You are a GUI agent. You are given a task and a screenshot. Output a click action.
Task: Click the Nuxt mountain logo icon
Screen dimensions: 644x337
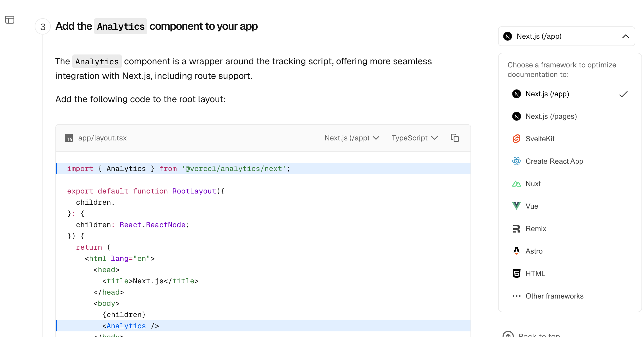point(516,184)
